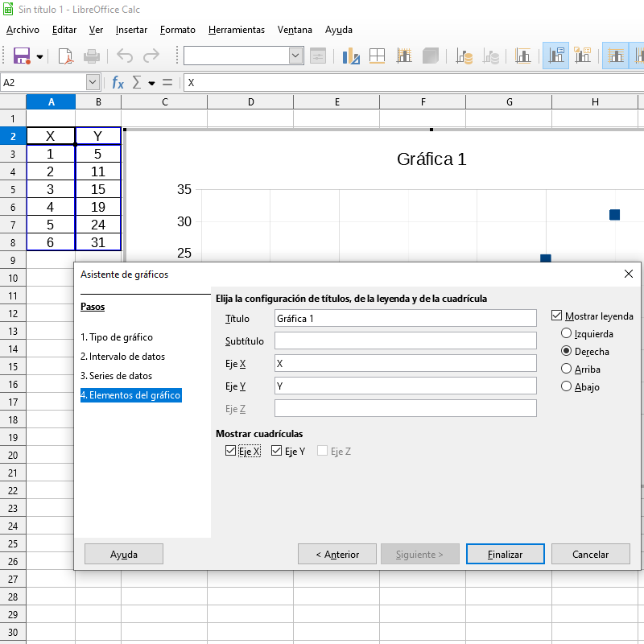Click cell A5 containing 3
The width and height of the screenshot is (644, 644).
pos(51,189)
